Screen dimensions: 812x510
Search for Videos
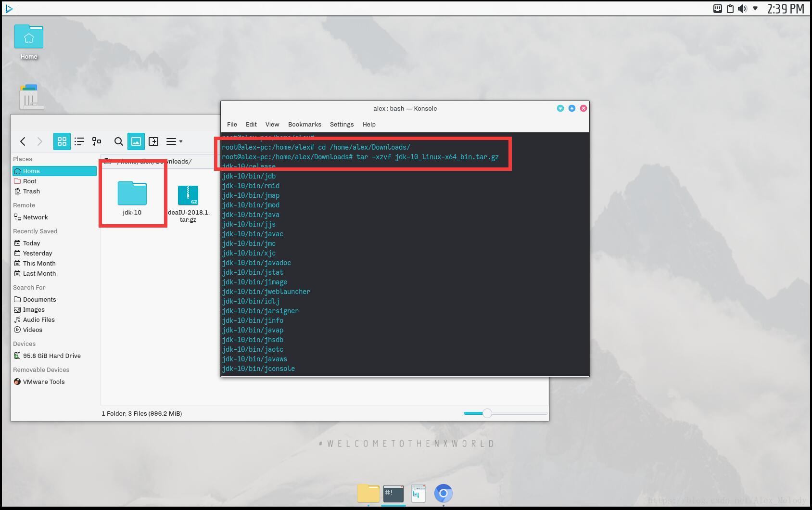click(54, 330)
